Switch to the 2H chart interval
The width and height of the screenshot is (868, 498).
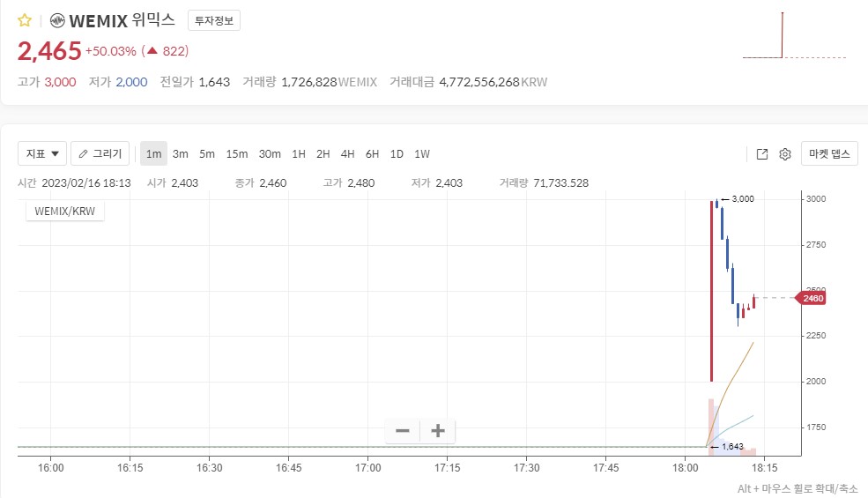(323, 154)
